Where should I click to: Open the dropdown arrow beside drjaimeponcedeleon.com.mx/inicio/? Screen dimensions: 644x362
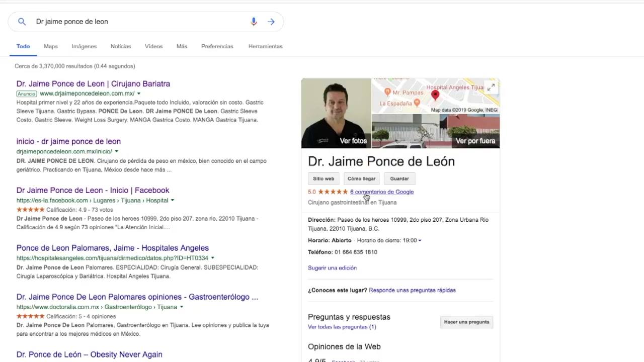pos(117,151)
